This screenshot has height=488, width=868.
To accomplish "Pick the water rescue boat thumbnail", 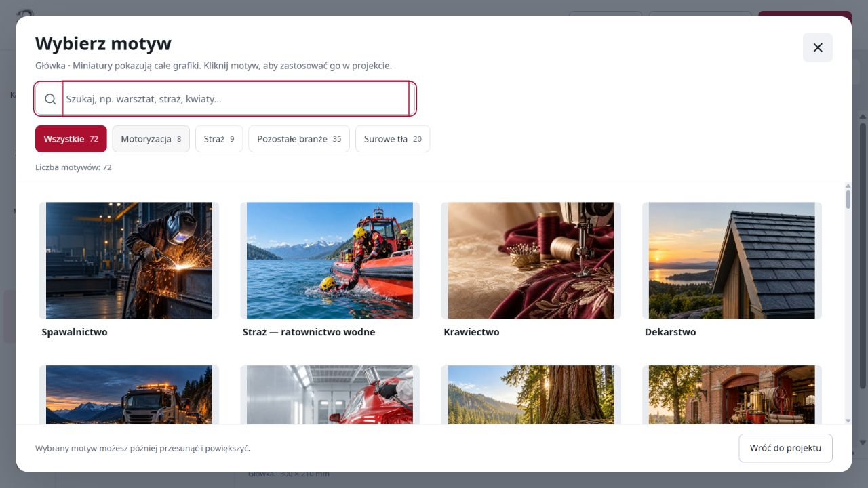I will click(x=330, y=260).
